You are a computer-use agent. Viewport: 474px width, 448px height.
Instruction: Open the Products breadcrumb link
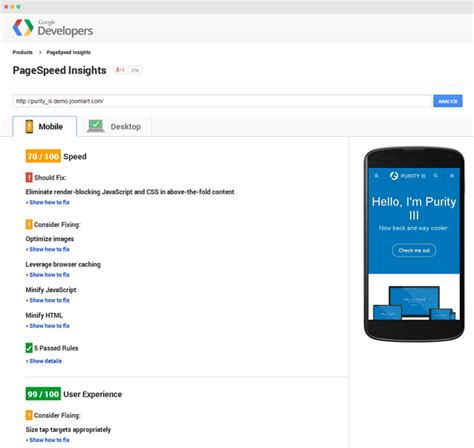(x=23, y=52)
